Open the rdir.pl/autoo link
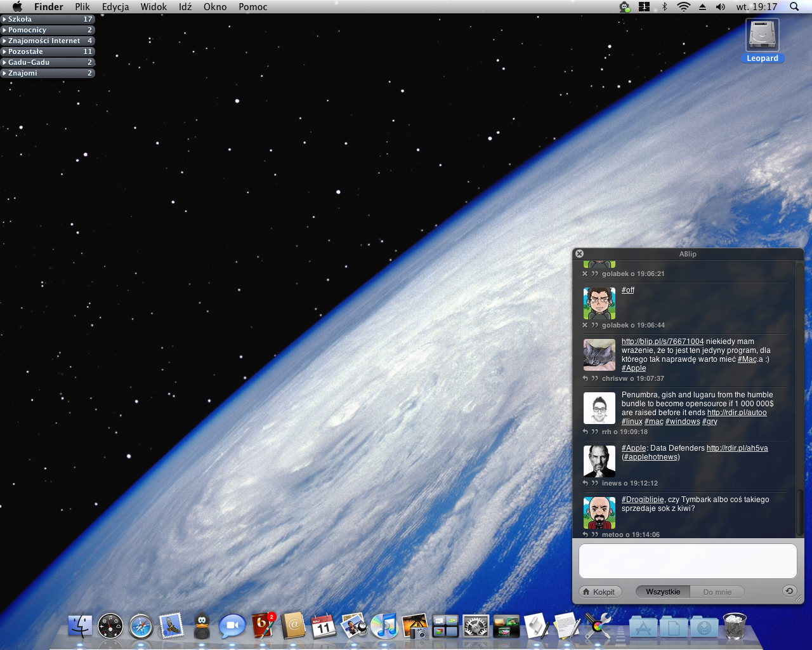Screen dimensions: 812x650 737,413
